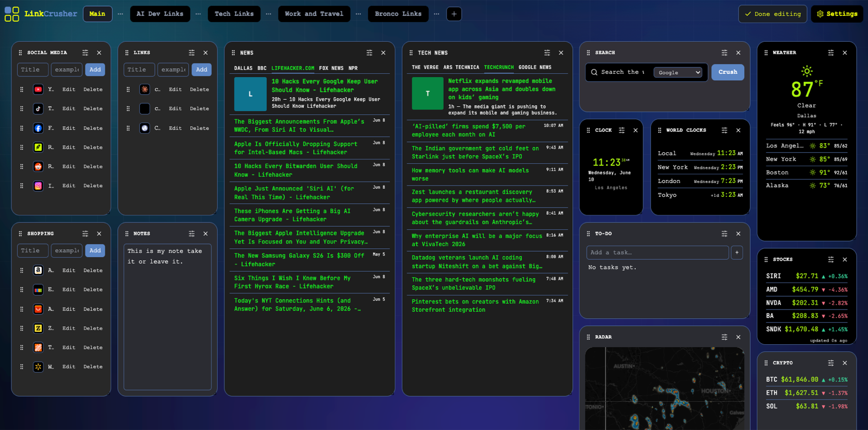The image size is (868, 430).
Task: Open settings icon of Weather widget
Action: point(831,53)
